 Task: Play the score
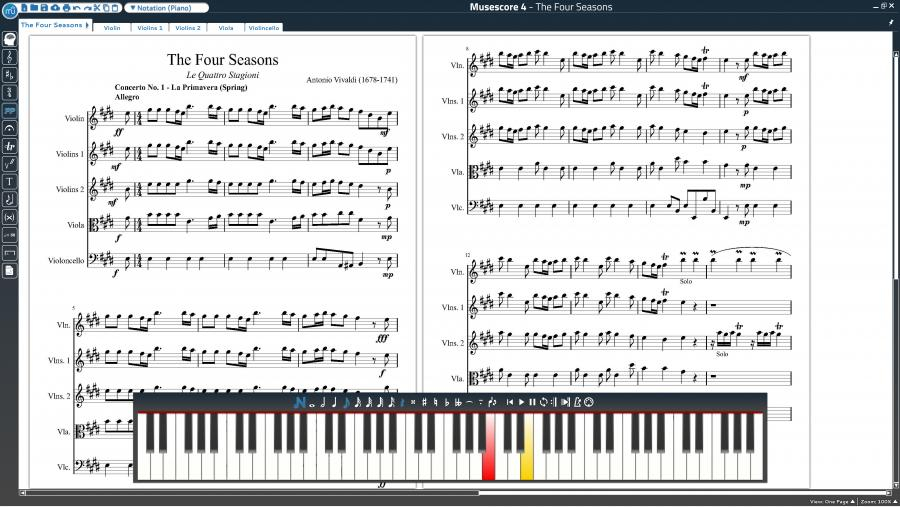pos(521,402)
